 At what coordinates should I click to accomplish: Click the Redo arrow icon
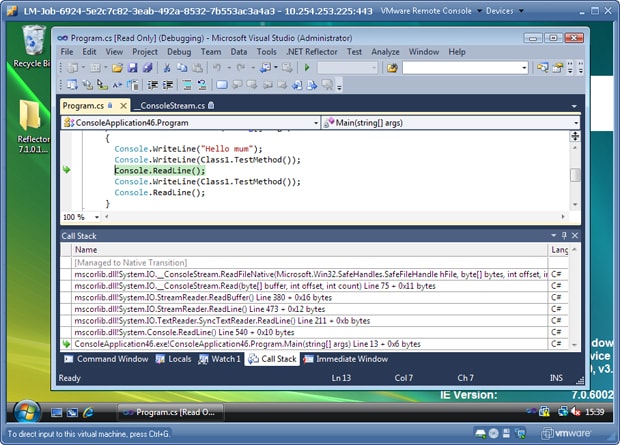point(241,68)
